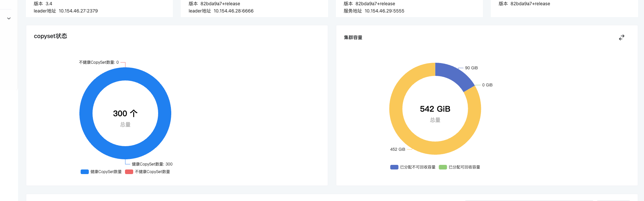Click the 542 GiB total value
The width and height of the screenshot is (644, 201).
pos(435,109)
